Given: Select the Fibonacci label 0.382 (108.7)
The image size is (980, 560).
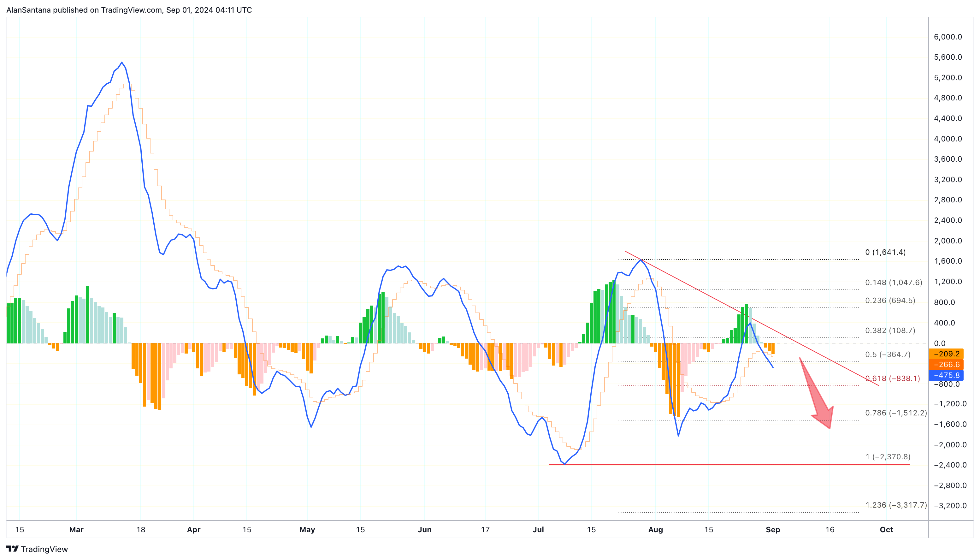Looking at the screenshot, I should [x=890, y=331].
